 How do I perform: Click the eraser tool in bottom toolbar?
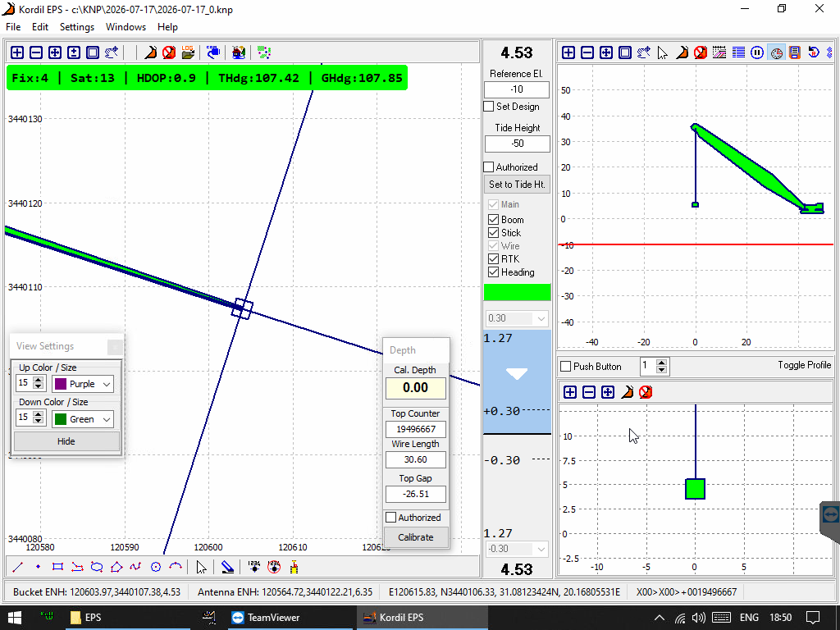click(228, 567)
